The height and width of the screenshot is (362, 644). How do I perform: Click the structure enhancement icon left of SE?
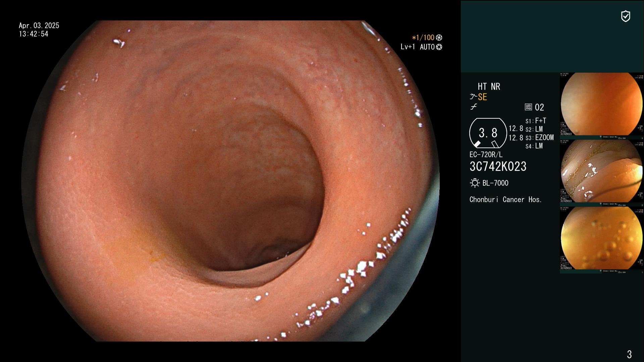pyautogui.click(x=473, y=97)
